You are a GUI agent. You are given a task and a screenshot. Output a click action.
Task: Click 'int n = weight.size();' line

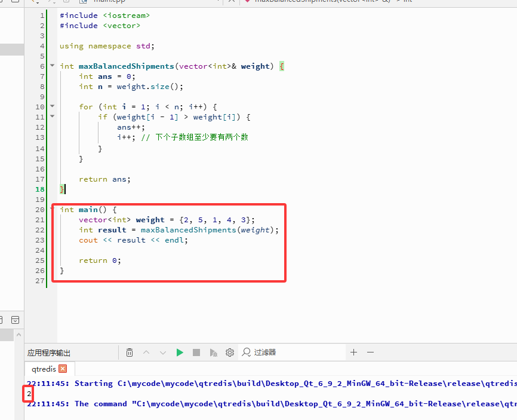131,87
